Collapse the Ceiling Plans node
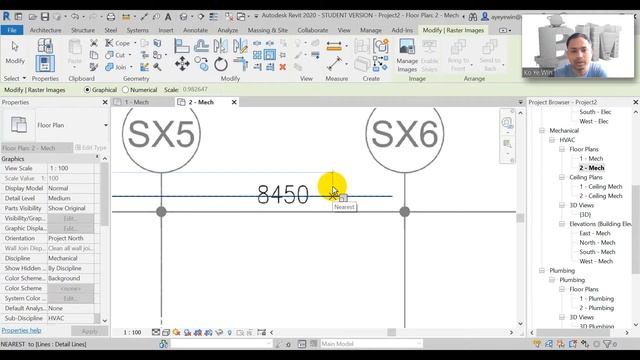This screenshot has height=360, width=640. point(562,177)
